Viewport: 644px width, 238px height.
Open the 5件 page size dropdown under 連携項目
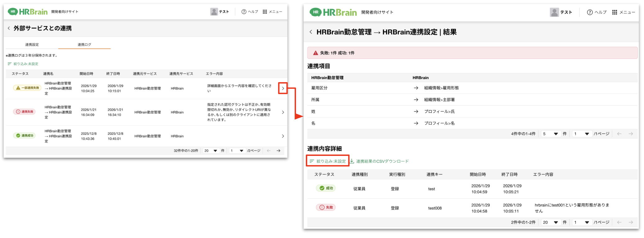click(x=551, y=134)
